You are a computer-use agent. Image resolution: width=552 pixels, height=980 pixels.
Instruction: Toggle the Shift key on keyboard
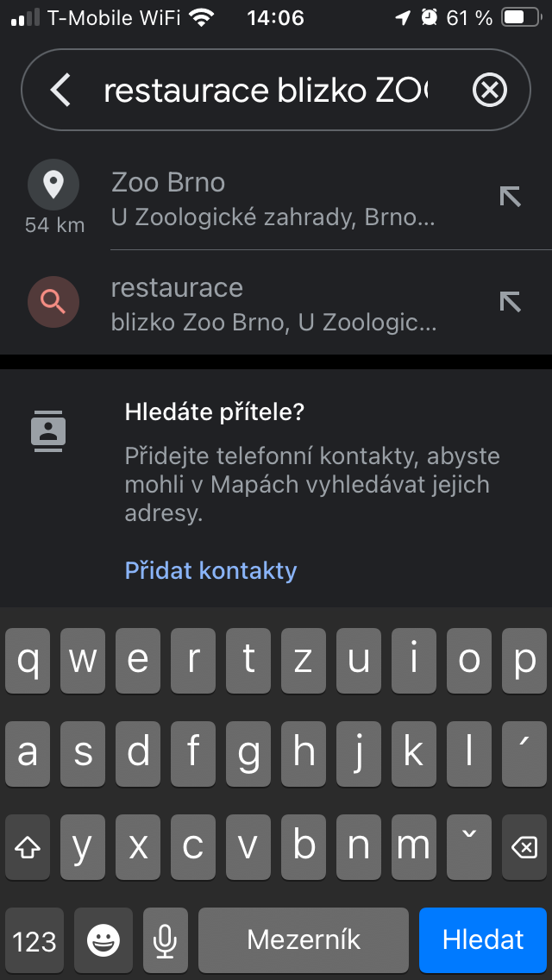point(28,847)
